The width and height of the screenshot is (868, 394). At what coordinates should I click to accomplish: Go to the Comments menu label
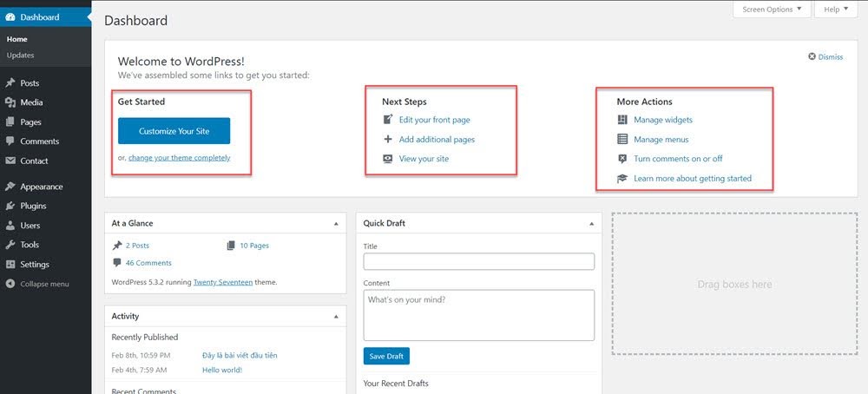tap(40, 141)
